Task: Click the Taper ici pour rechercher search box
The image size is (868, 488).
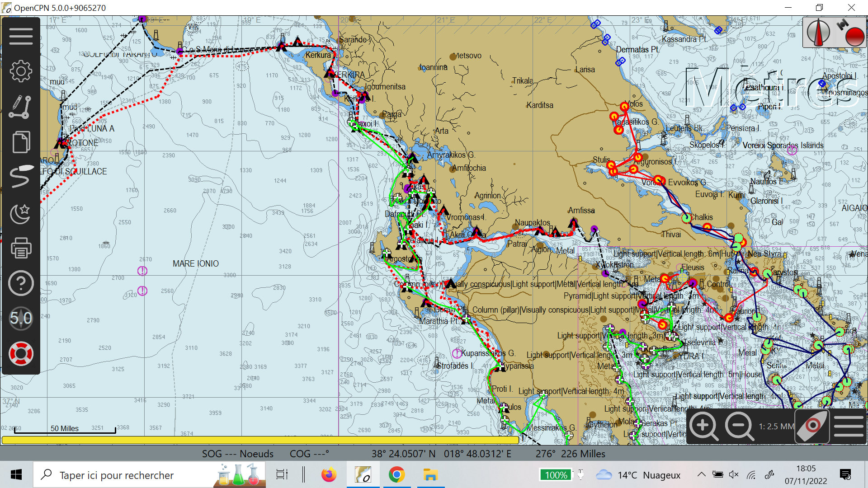Action: pos(149,475)
